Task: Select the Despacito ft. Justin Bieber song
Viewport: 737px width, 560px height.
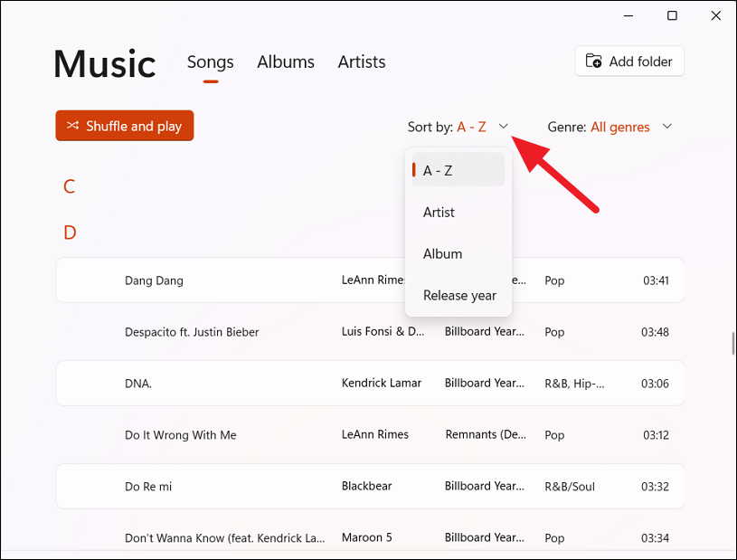Action: (192, 332)
